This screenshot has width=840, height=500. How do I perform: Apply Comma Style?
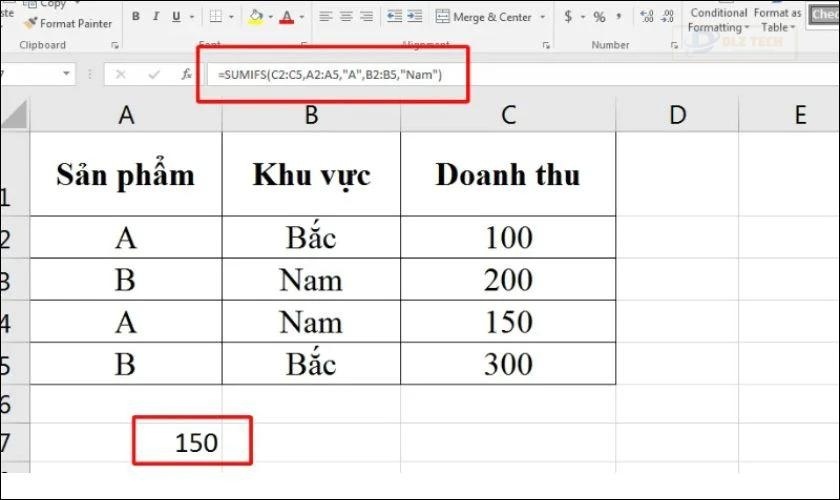[619, 17]
